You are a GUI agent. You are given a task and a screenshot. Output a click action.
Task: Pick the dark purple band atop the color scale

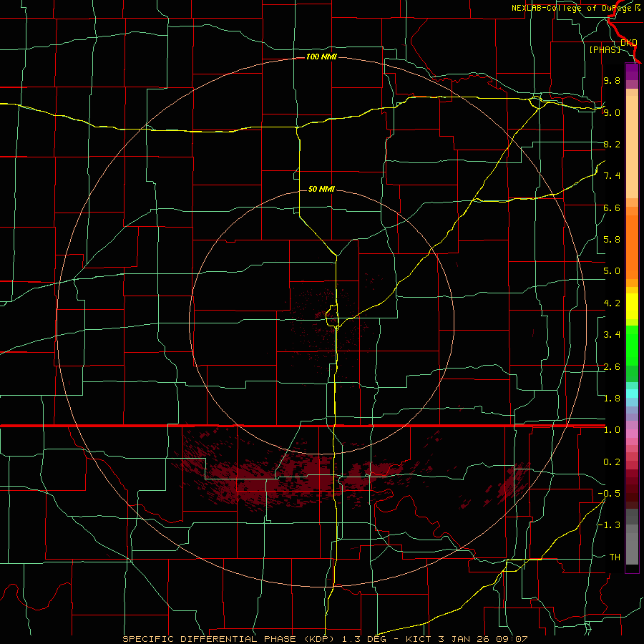tap(632, 72)
